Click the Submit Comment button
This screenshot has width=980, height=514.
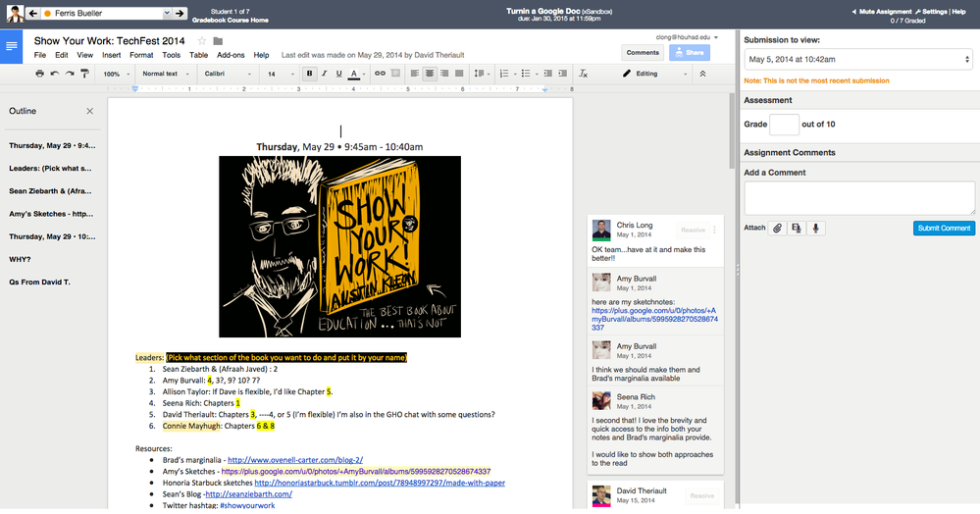[944, 228]
